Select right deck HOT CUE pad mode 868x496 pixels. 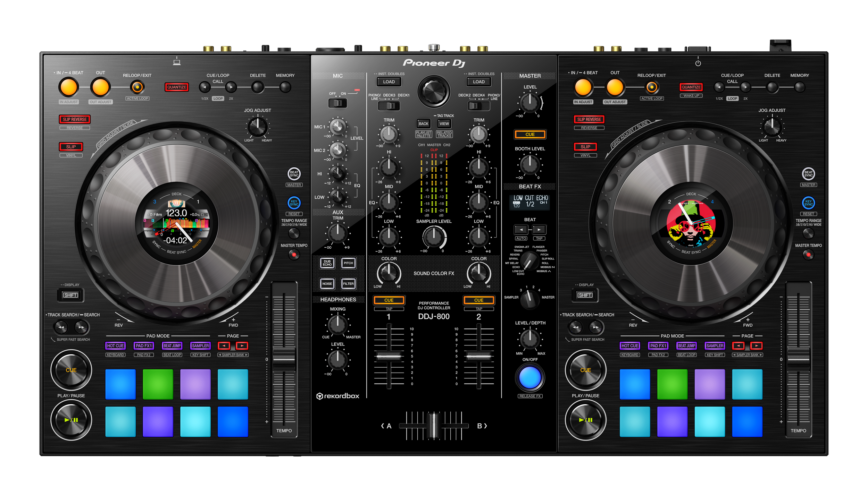630,346
